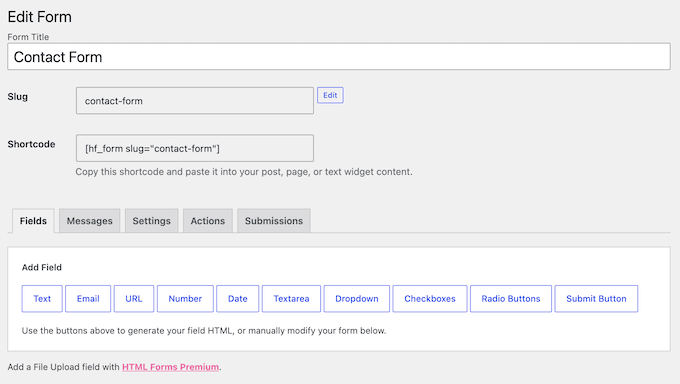Image resolution: width=680 pixels, height=384 pixels.
Task: Click the 'Use the buttons above' hint text
Action: (x=204, y=331)
